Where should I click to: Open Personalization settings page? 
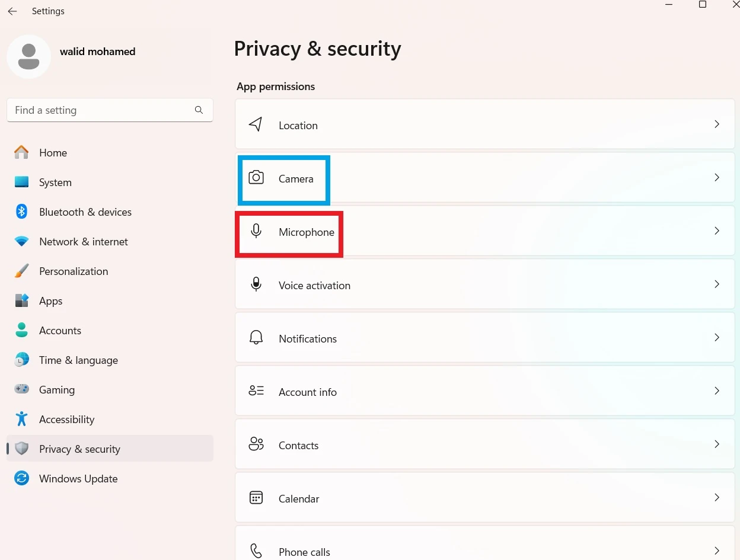click(x=73, y=271)
